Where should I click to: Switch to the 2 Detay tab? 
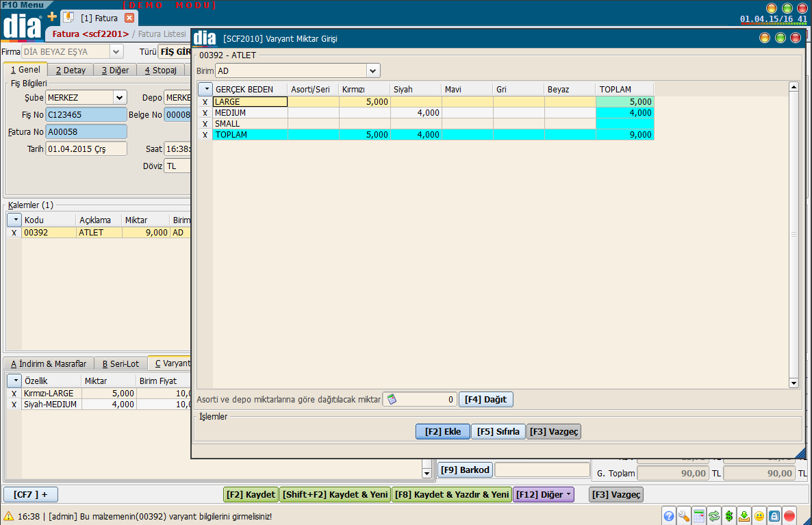pos(71,70)
